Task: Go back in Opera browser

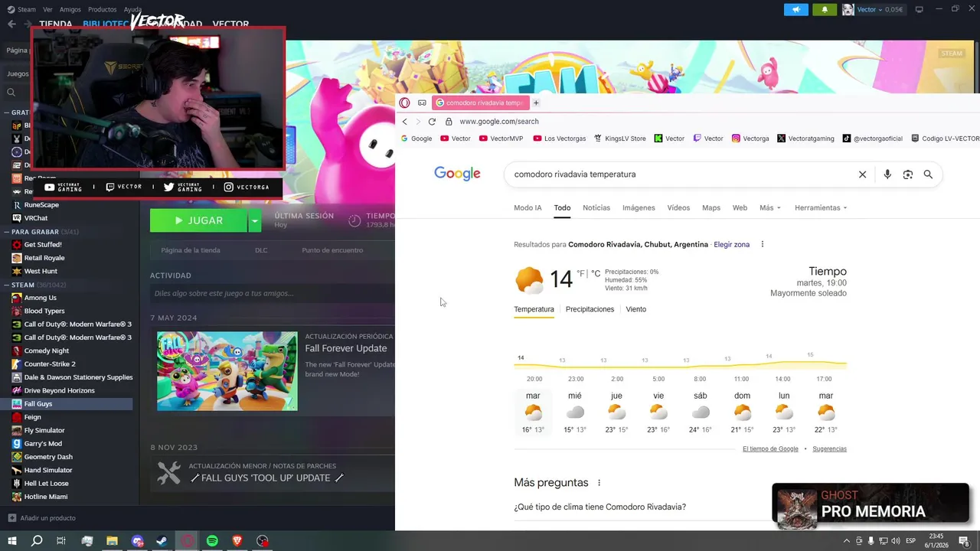Action: click(404, 122)
